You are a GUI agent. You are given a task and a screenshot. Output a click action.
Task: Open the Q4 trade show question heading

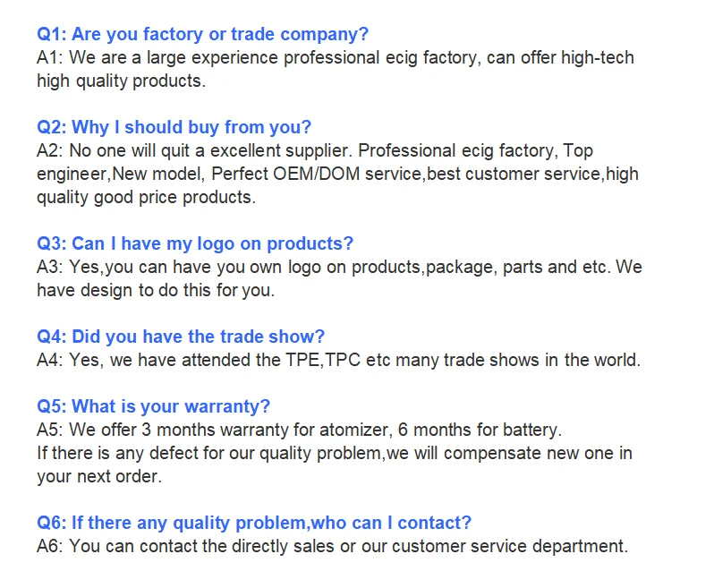[x=181, y=337]
